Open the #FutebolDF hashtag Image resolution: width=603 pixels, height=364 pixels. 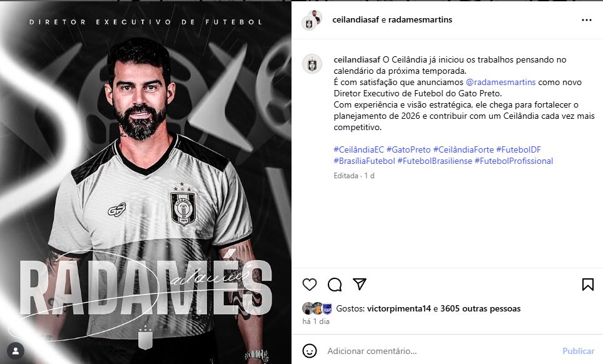tap(519, 149)
